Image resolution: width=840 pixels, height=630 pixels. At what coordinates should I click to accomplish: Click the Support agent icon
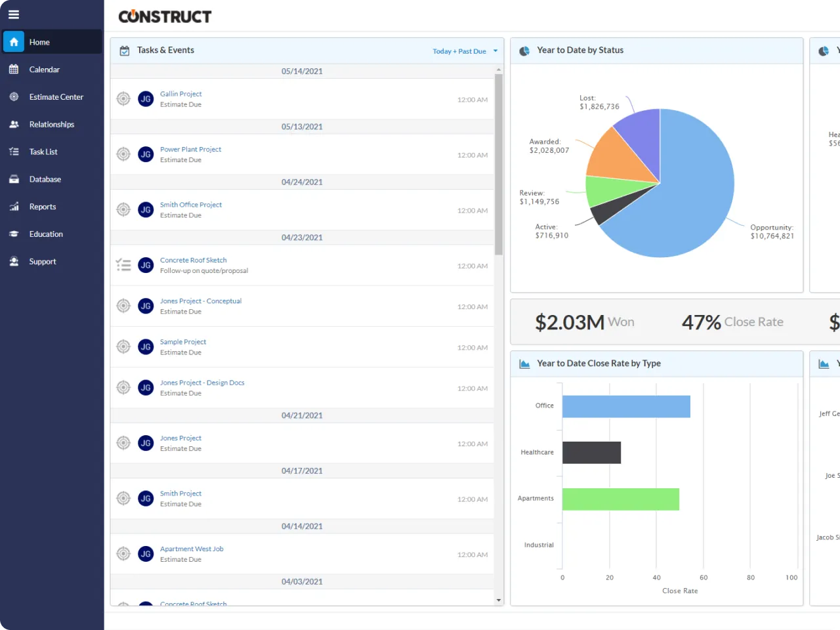click(14, 262)
